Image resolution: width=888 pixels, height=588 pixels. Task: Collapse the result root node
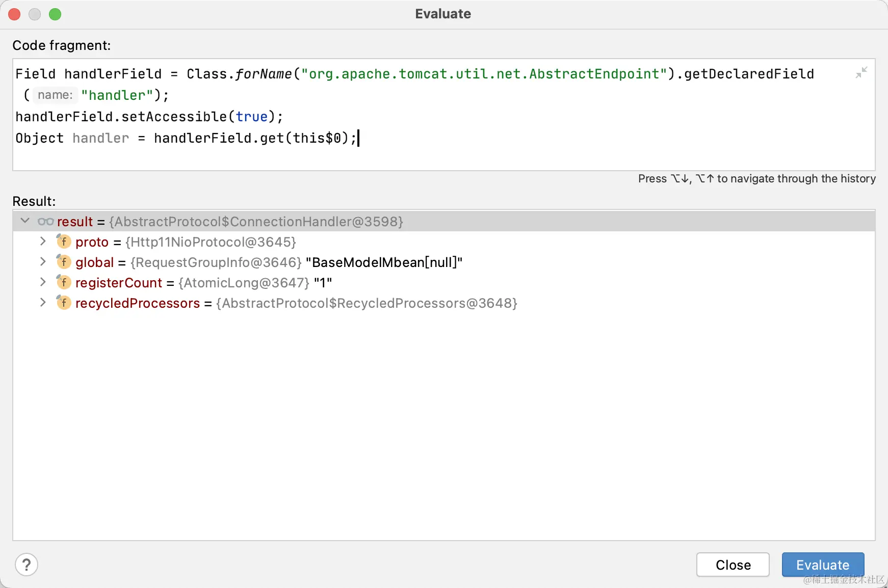(x=24, y=221)
